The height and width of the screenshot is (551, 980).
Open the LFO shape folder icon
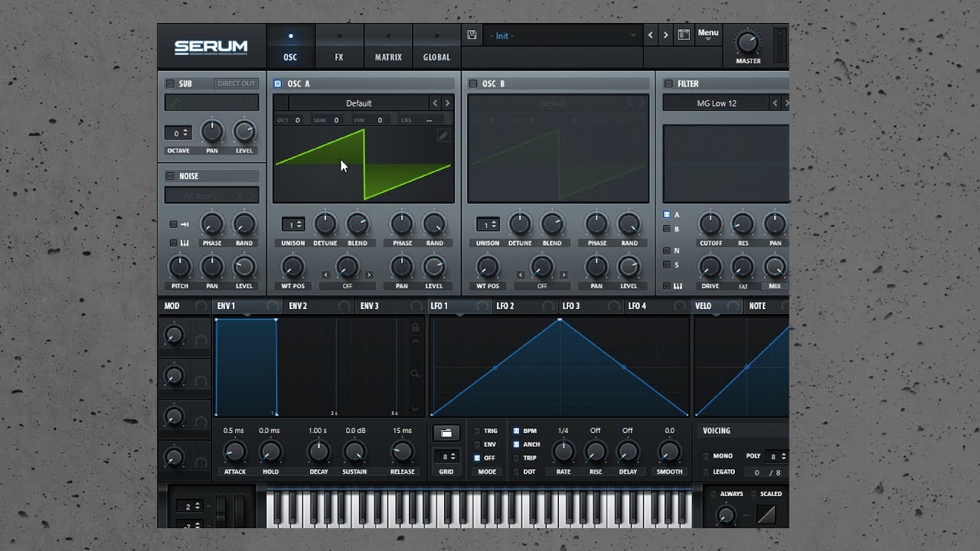pos(446,432)
